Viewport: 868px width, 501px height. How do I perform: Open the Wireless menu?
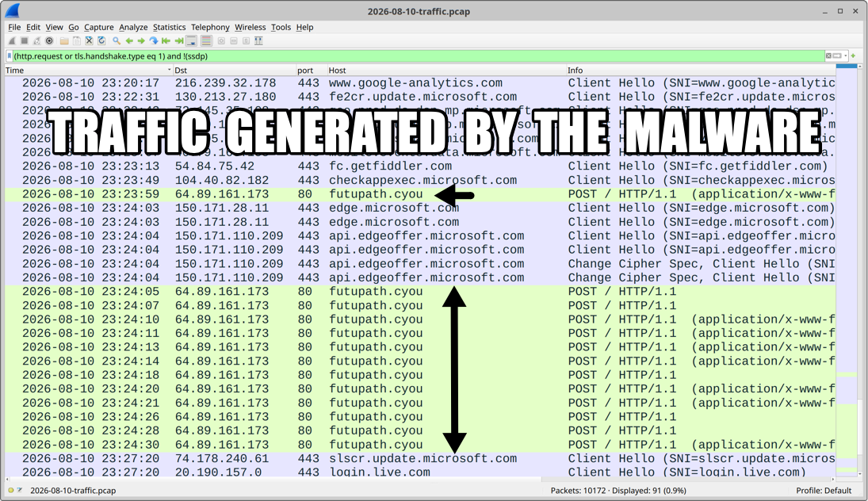tap(250, 27)
